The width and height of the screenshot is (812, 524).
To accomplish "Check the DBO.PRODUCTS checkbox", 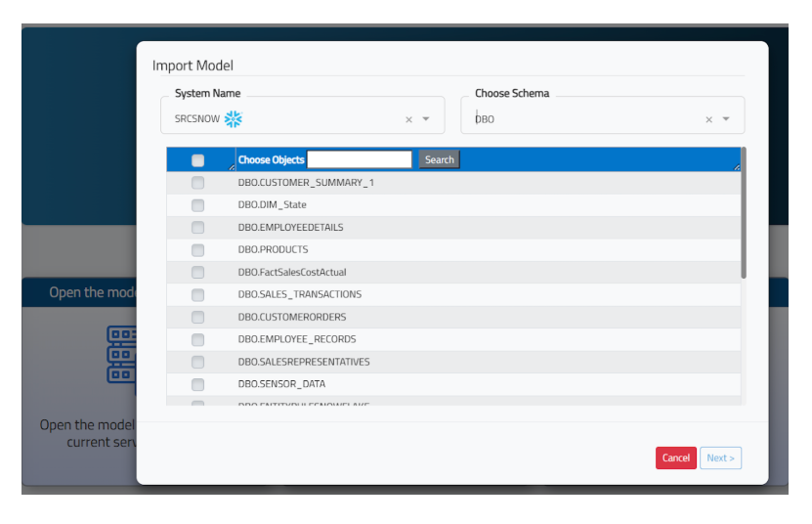I will tap(198, 250).
